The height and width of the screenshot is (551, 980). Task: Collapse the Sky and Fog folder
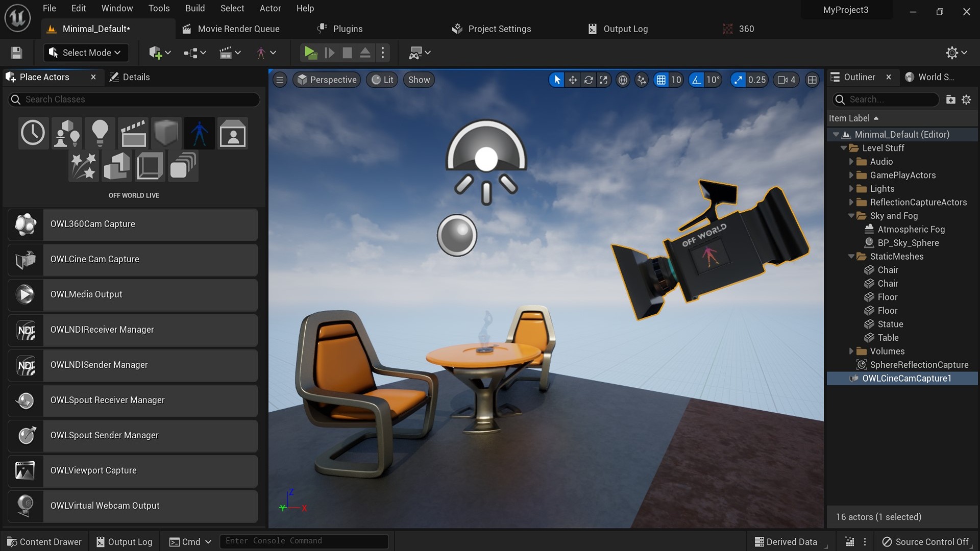851,215
